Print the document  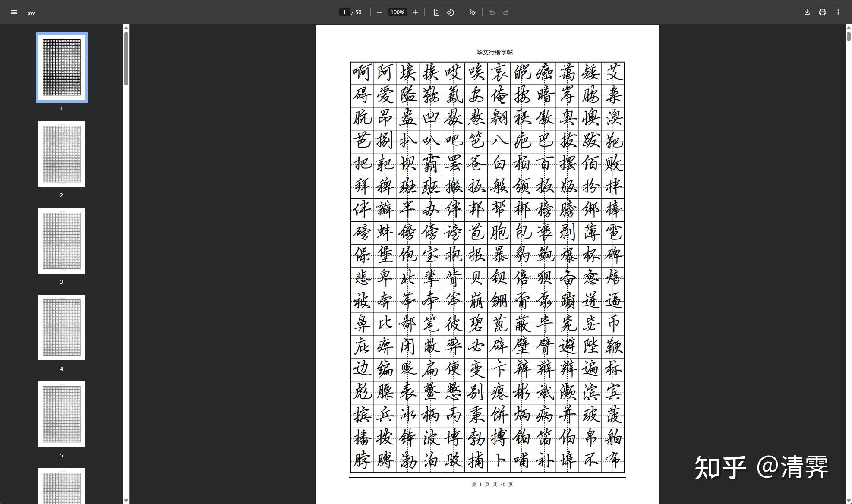[x=823, y=12]
